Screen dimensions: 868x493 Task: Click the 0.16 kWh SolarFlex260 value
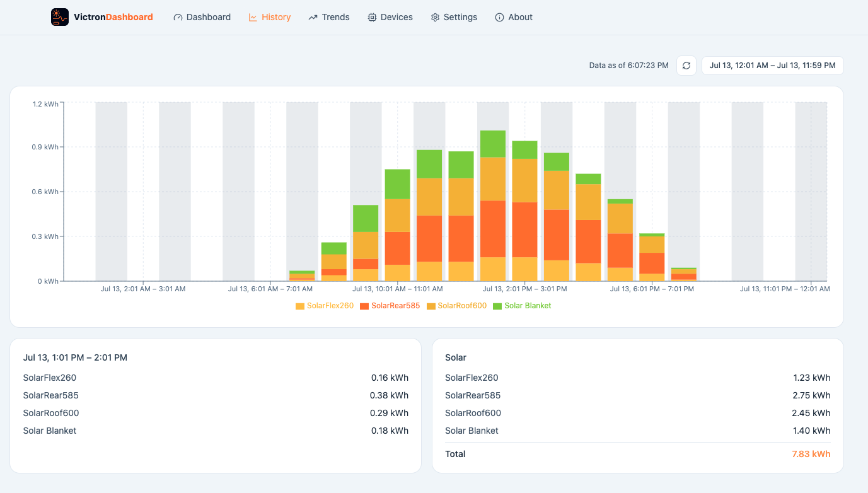pos(390,378)
